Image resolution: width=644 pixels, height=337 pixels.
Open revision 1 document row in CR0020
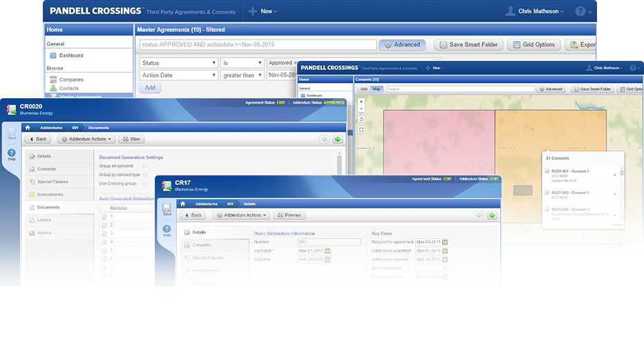pyautogui.click(x=127, y=217)
